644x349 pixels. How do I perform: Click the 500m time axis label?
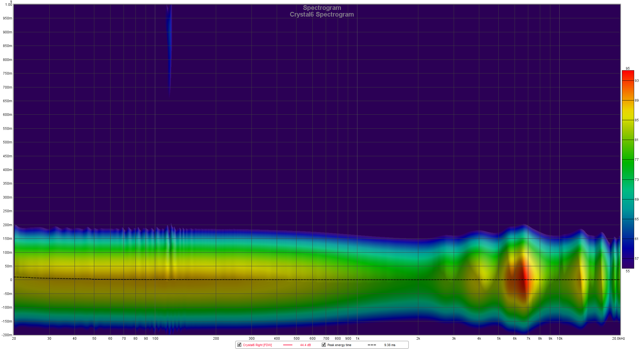pos(8,142)
